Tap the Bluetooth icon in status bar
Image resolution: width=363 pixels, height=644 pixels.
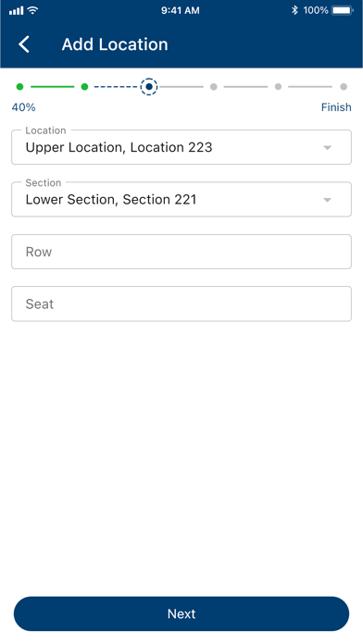294,10
